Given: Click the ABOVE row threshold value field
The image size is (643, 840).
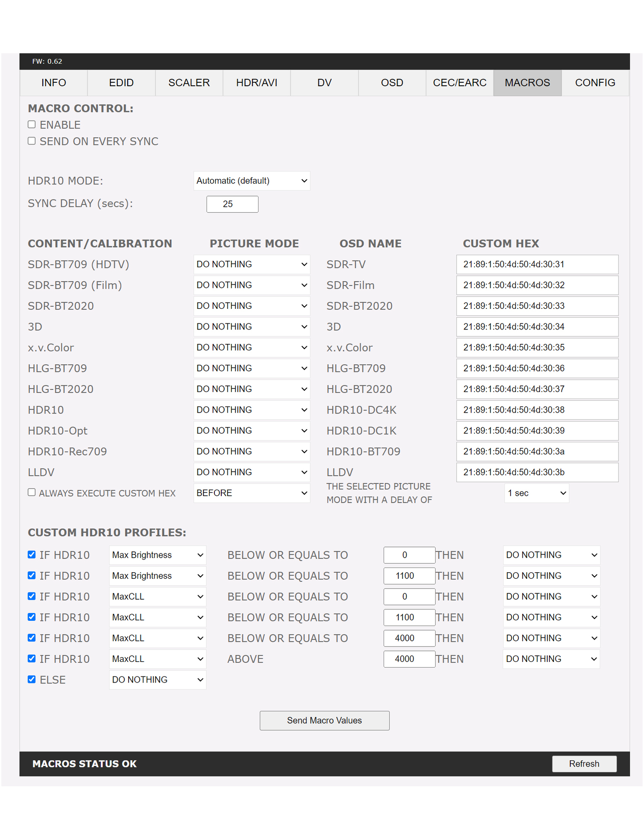Looking at the screenshot, I should [409, 659].
